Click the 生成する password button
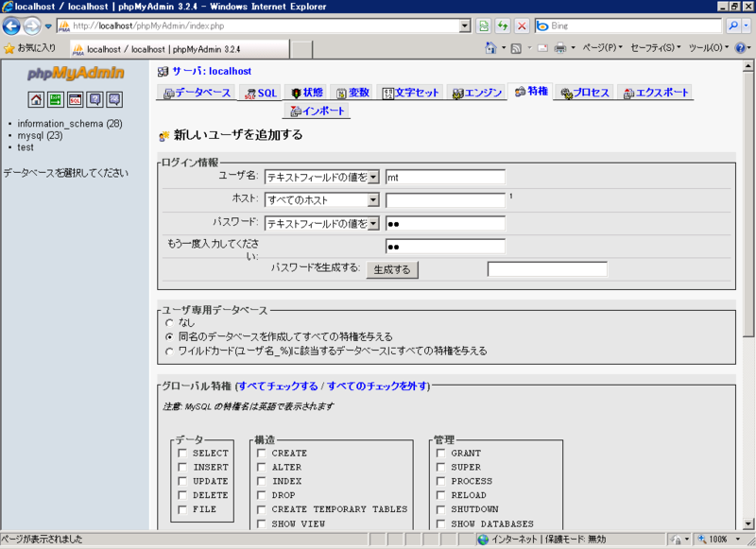 coord(394,269)
